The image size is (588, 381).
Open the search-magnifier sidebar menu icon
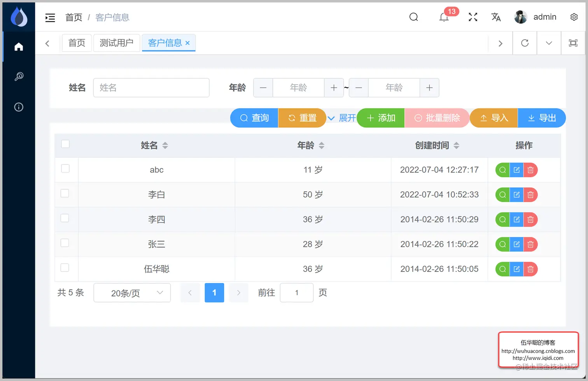pyautogui.click(x=19, y=76)
